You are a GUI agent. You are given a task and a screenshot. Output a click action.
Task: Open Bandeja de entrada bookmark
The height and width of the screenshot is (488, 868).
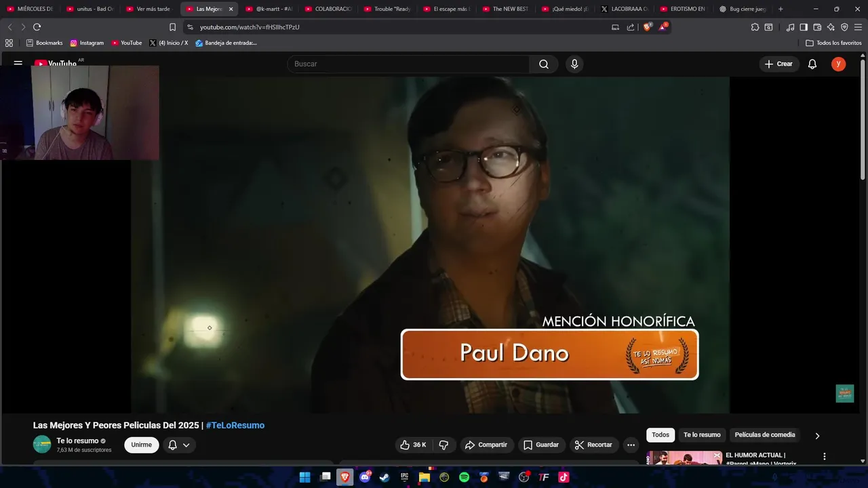click(226, 43)
